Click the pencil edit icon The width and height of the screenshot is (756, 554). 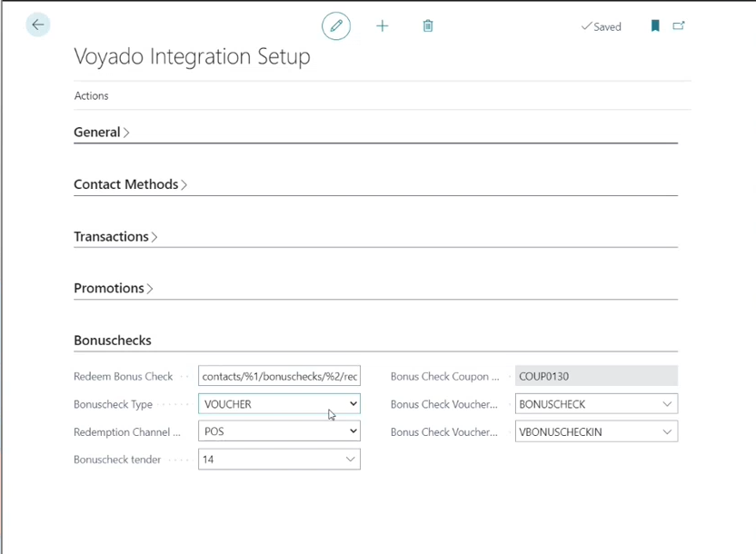coord(336,25)
